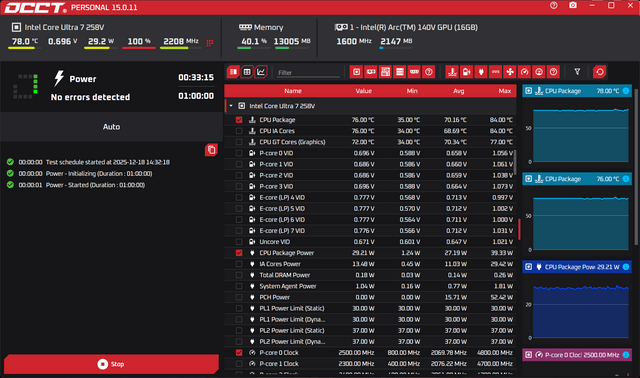
Task: Toggle the CPU sensors filter icon
Action: coord(356,72)
